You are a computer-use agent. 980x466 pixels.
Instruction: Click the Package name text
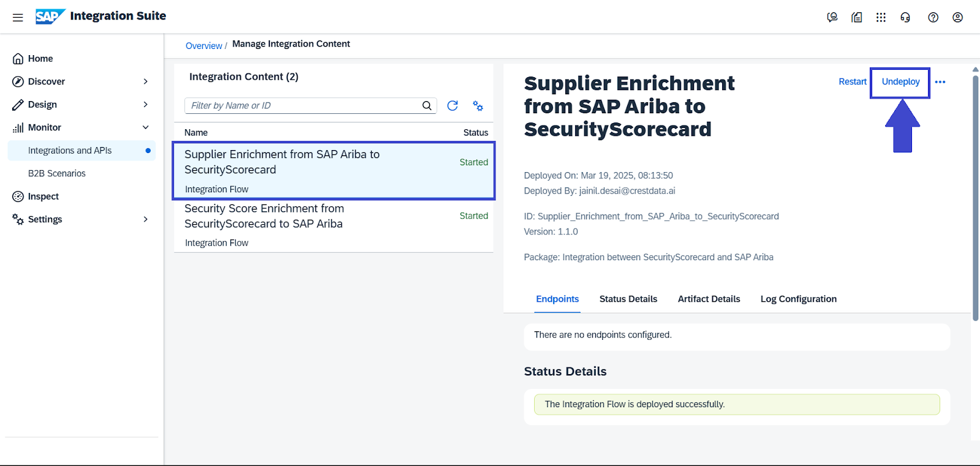pos(649,257)
